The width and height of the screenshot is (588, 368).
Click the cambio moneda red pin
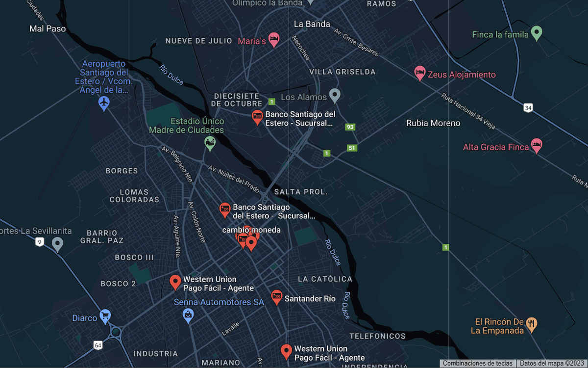point(251,243)
